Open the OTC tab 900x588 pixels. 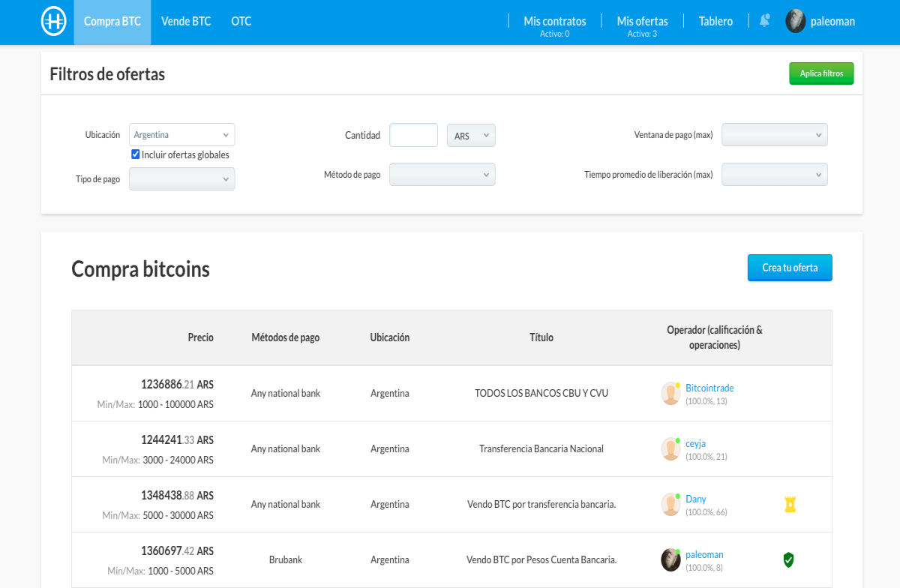pyautogui.click(x=241, y=22)
